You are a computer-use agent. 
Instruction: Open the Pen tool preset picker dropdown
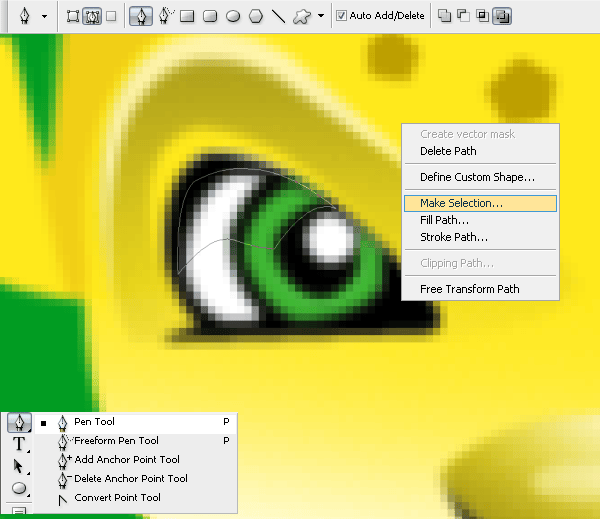tap(44, 16)
